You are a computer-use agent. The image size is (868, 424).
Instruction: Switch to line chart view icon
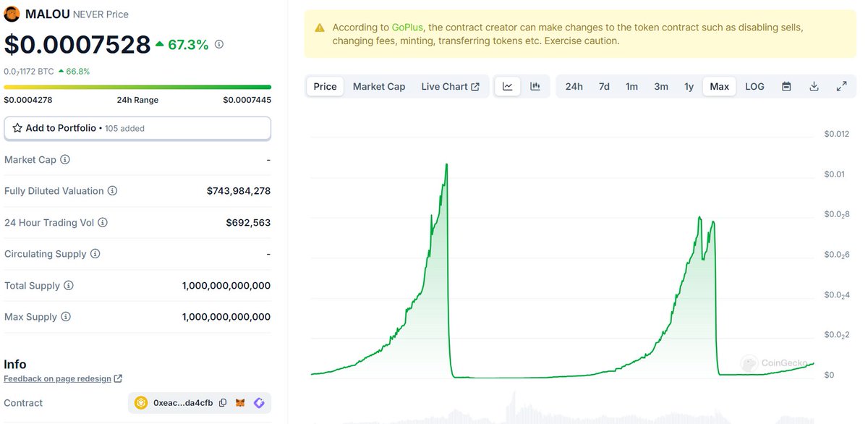tap(508, 86)
